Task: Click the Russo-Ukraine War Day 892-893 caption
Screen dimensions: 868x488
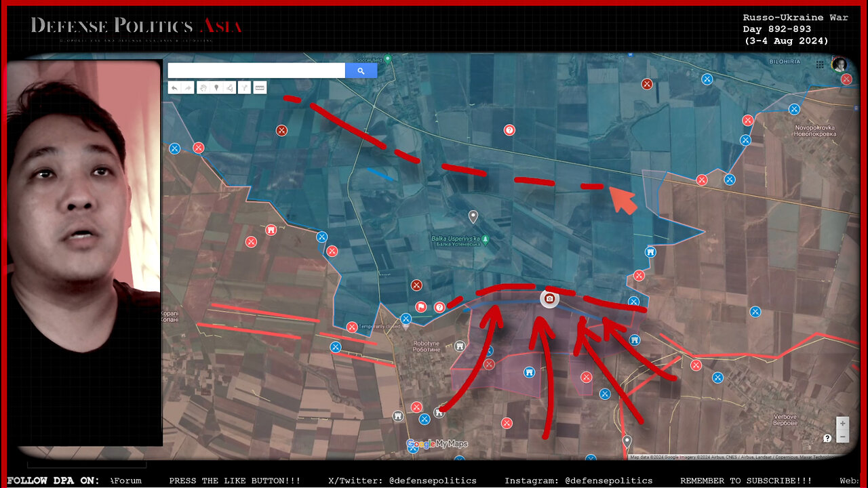Action: click(x=795, y=29)
